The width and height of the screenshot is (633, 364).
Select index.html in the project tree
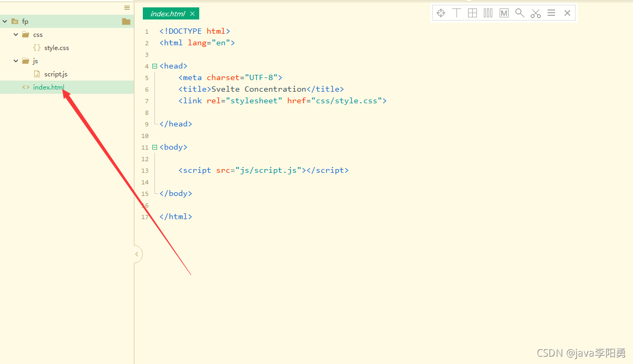click(x=48, y=87)
